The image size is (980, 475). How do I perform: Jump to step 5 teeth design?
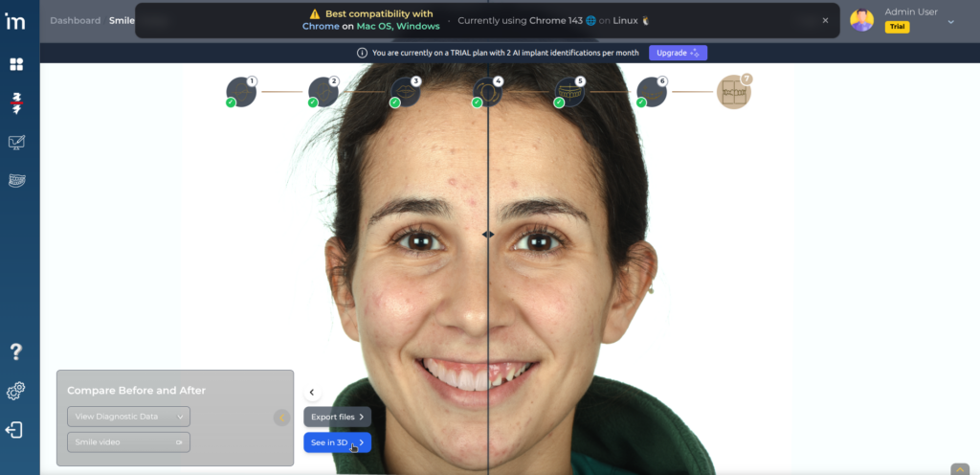(x=569, y=92)
